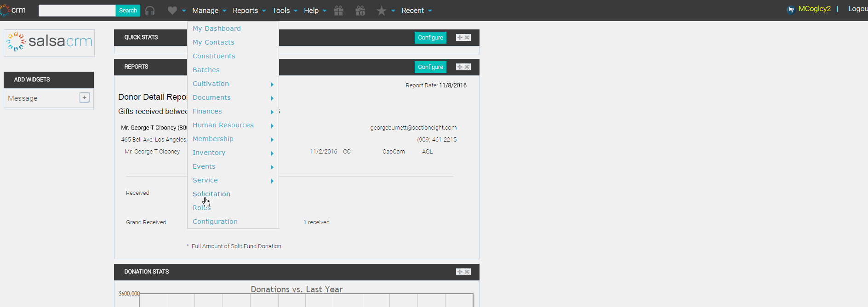Click the Search button
Viewport: 868px width, 307px height.
pos(128,11)
